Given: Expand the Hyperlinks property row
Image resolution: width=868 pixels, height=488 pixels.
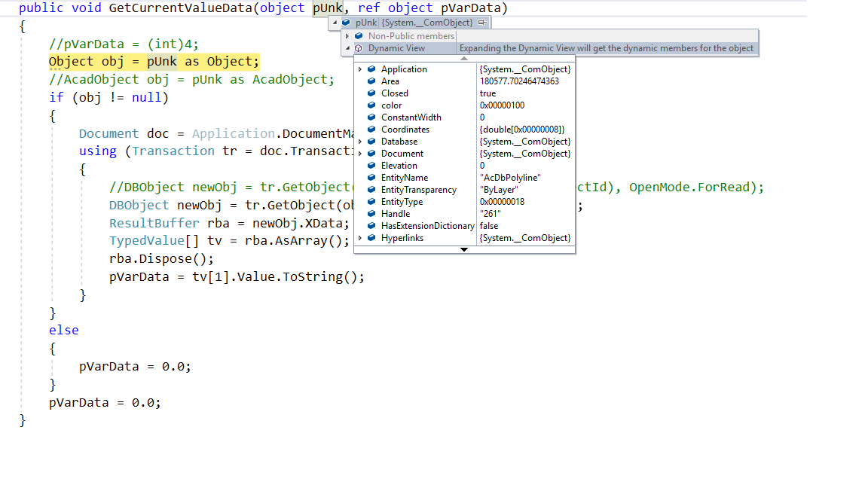Looking at the screenshot, I should [x=360, y=238].
